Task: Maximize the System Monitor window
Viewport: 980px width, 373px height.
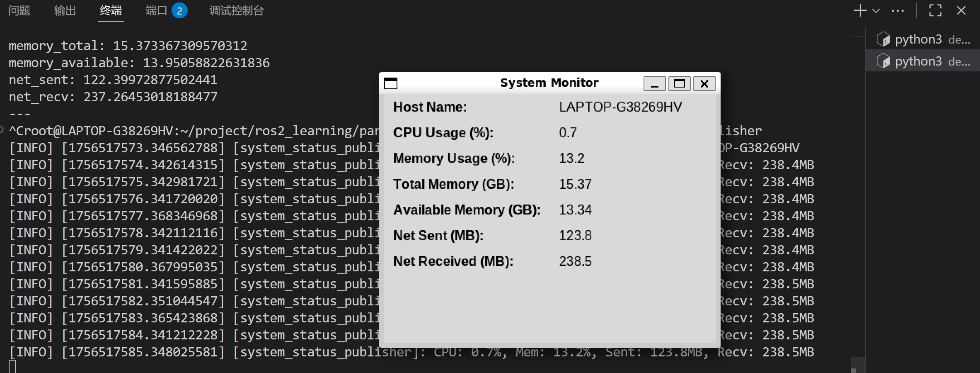Action: click(679, 83)
